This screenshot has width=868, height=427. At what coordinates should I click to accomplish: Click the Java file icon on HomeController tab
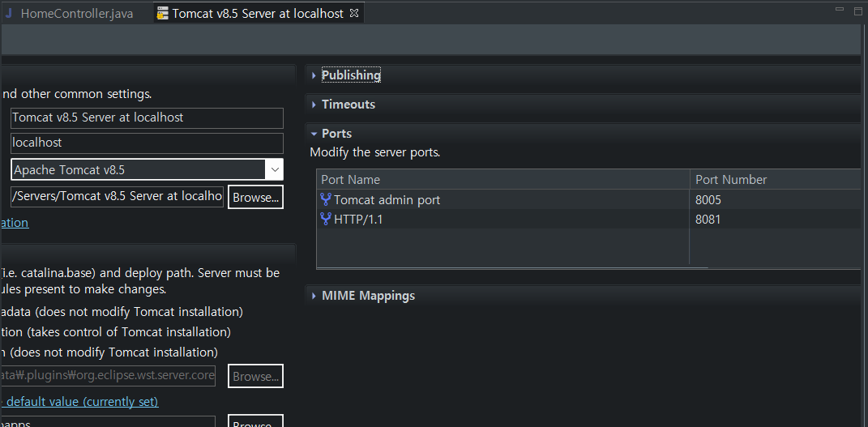[x=9, y=14]
